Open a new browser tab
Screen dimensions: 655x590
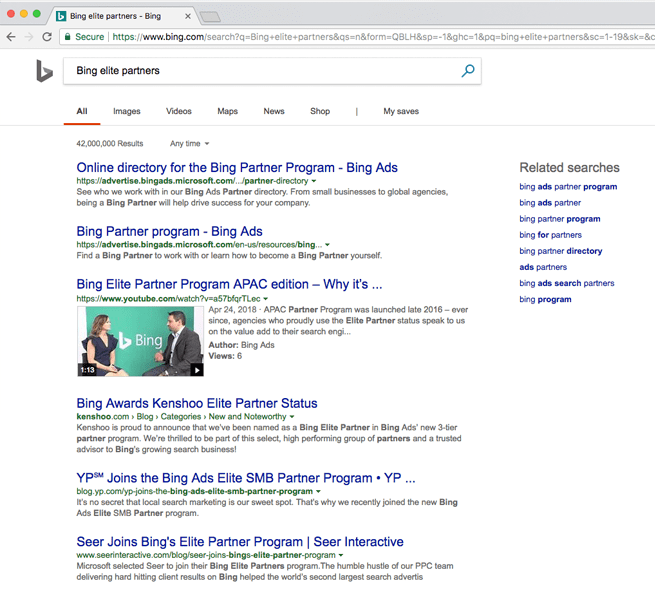pyautogui.click(x=210, y=17)
